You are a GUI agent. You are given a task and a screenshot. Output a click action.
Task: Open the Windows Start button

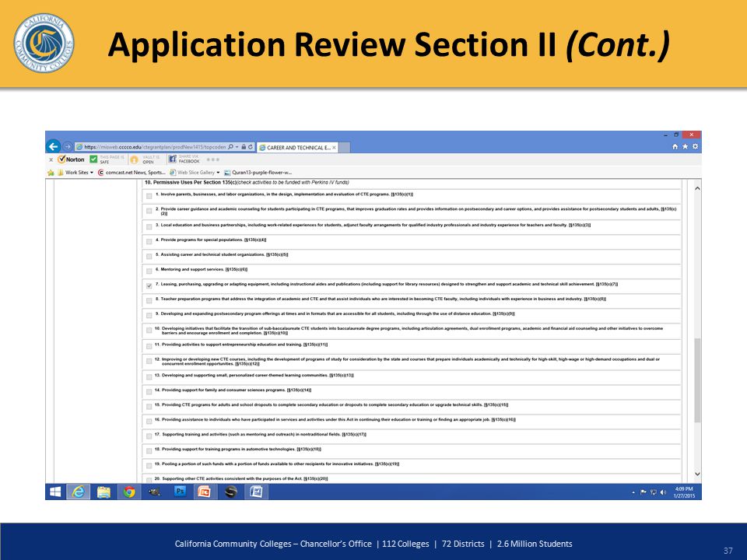55,492
